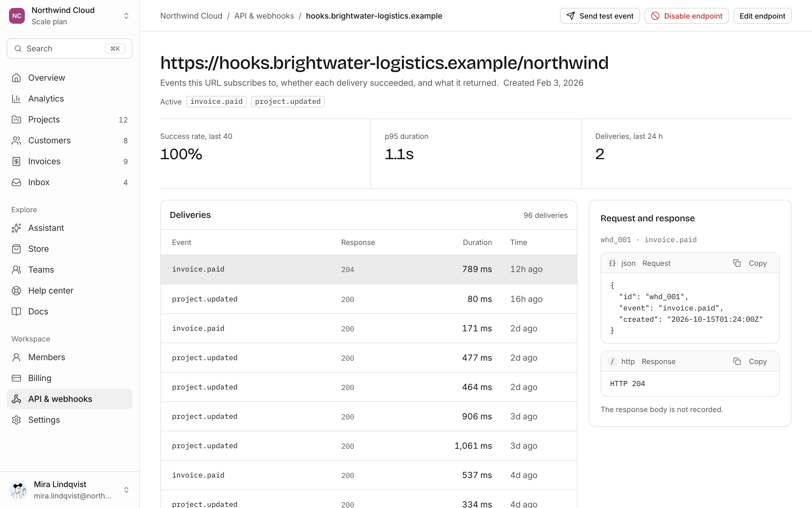Screen dimensions: 812x508
Task: Click the Duration column header
Action: click(x=477, y=242)
